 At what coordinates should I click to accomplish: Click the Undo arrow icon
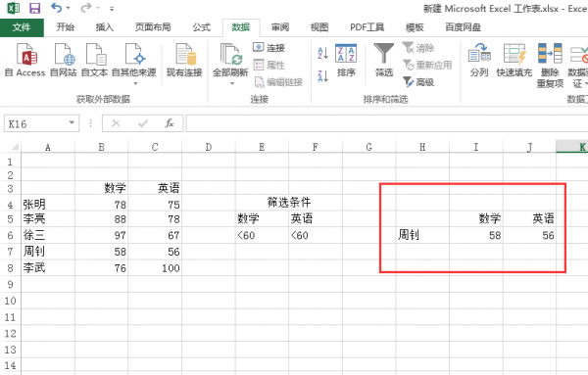(x=56, y=8)
